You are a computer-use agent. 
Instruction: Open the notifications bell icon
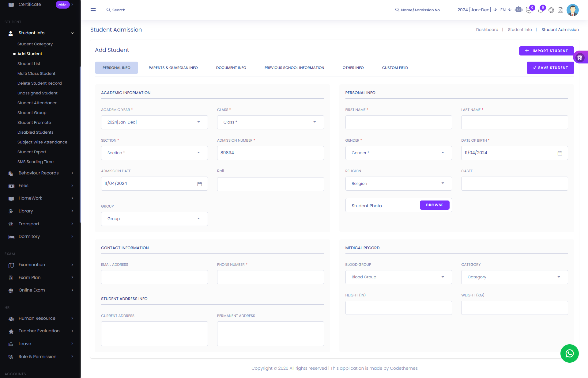pos(541,10)
